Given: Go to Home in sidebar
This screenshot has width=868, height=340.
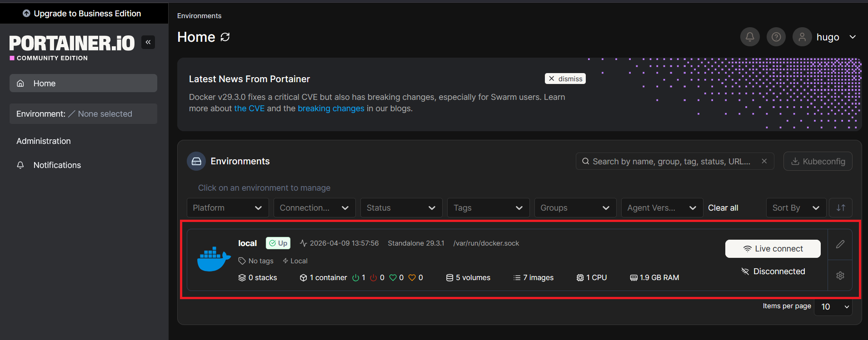Looking at the screenshot, I should tap(83, 84).
